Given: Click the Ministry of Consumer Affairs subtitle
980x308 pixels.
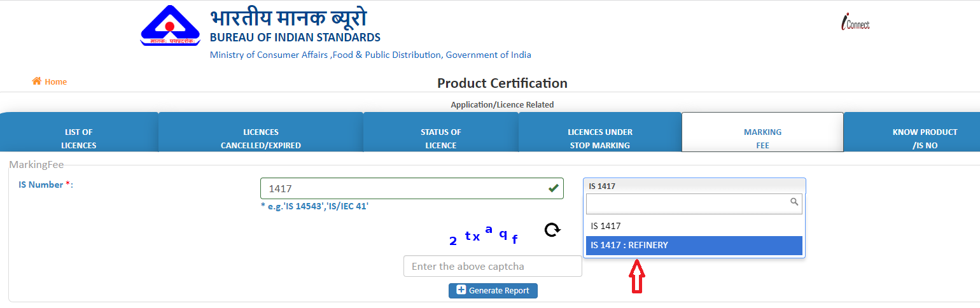Looking at the screenshot, I should click(x=370, y=55).
